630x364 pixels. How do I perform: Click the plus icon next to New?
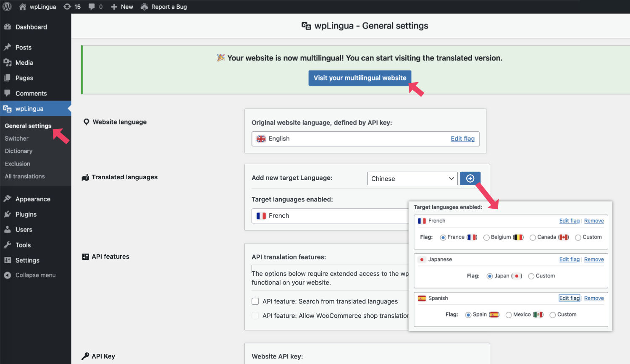[114, 7]
